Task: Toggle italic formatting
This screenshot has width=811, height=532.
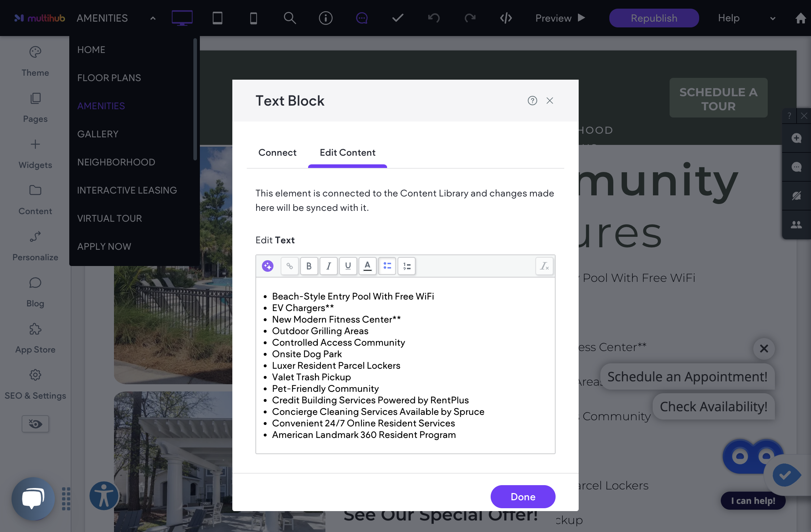Action: tap(329, 266)
